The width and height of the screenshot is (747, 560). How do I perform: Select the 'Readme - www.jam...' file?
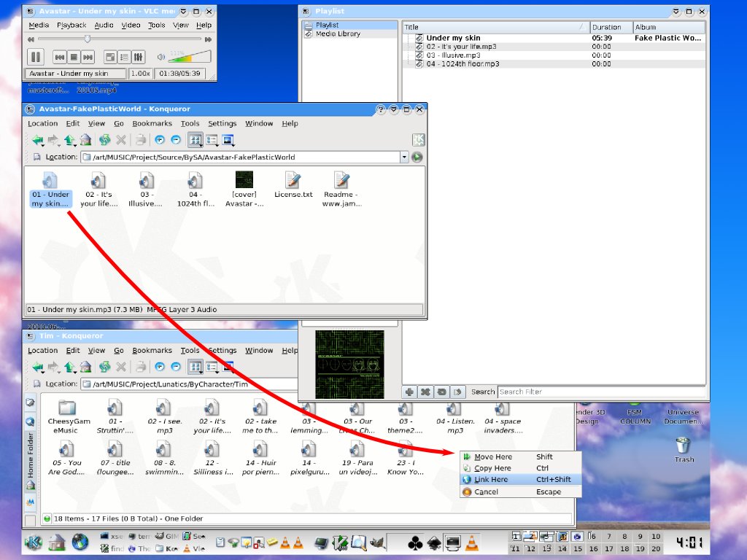click(341, 190)
